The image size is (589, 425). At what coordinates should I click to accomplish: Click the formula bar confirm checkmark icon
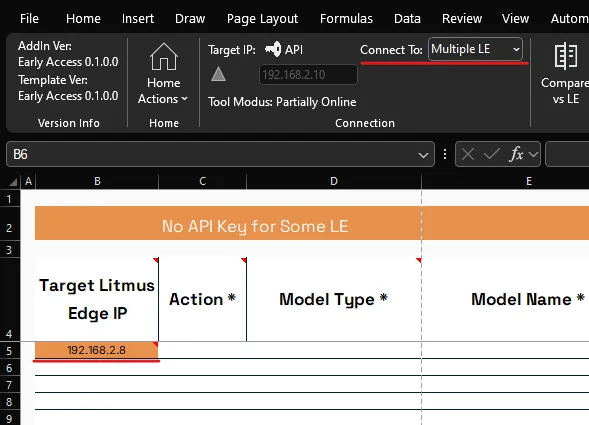pos(492,154)
